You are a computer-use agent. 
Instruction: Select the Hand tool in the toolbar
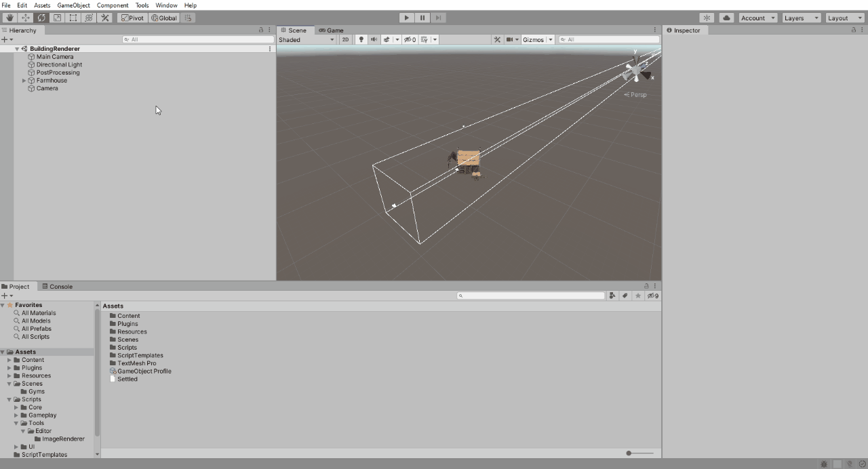point(10,18)
